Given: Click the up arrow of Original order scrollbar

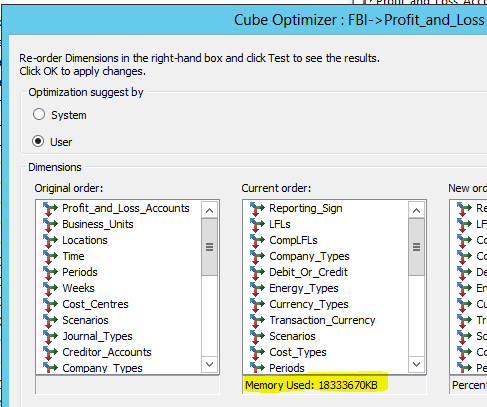Looking at the screenshot, I should click(209, 210).
